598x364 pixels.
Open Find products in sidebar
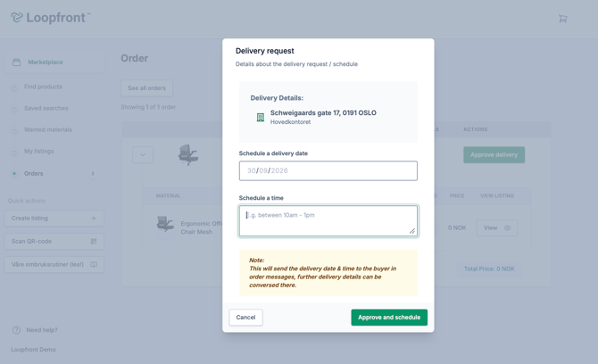pyautogui.click(x=43, y=87)
